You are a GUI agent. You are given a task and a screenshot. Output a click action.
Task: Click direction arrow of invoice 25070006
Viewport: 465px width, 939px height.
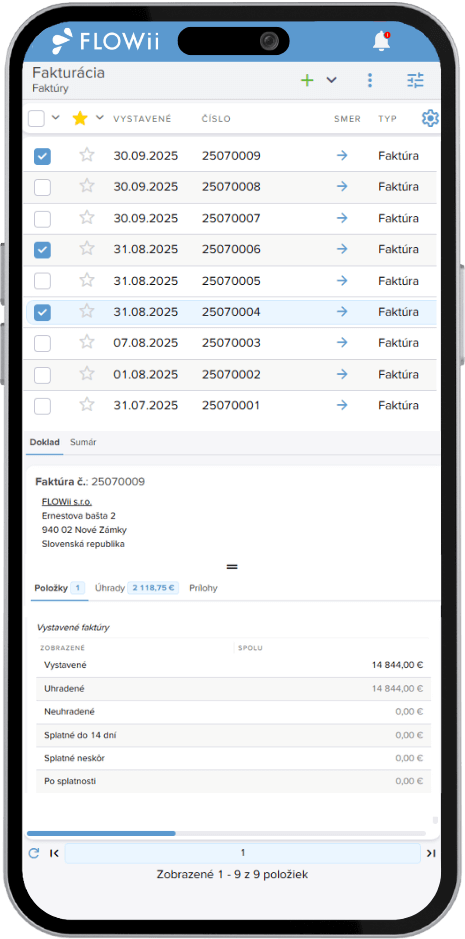click(x=342, y=249)
